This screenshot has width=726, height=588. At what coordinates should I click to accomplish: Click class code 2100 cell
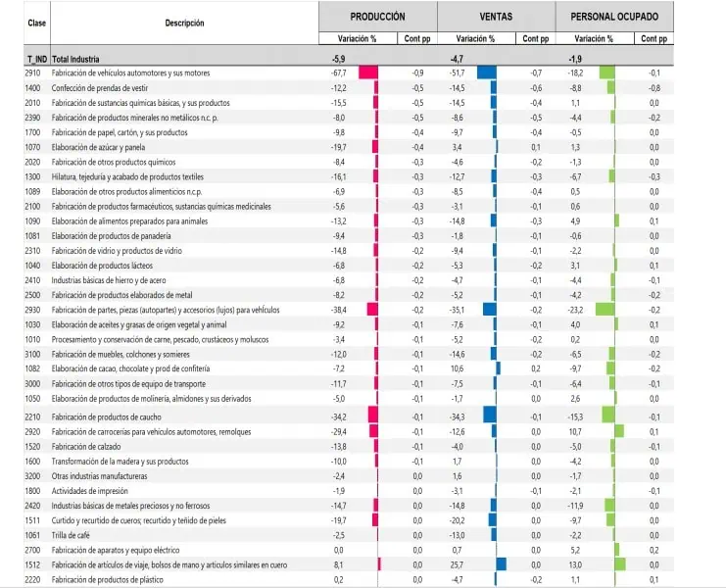tap(32, 207)
